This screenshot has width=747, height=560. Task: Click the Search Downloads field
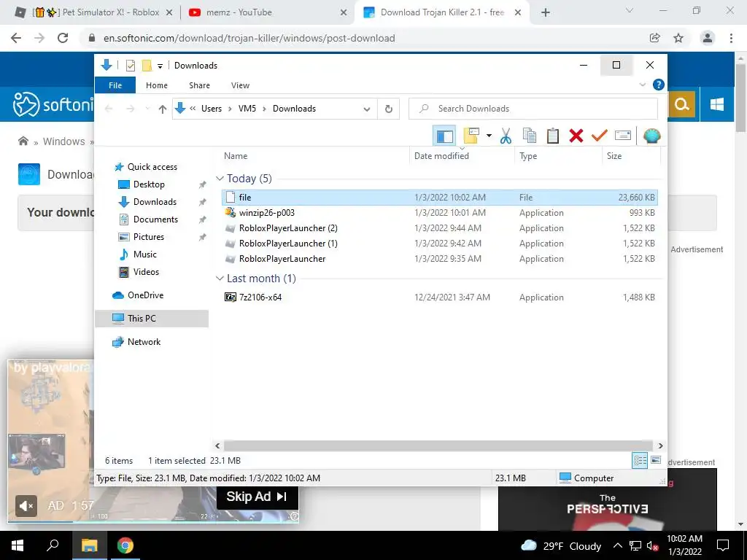click(533, 109)
